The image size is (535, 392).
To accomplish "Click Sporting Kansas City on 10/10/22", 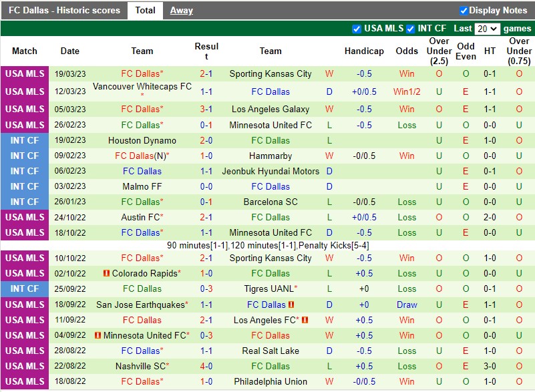I will (x=271, y=258).
